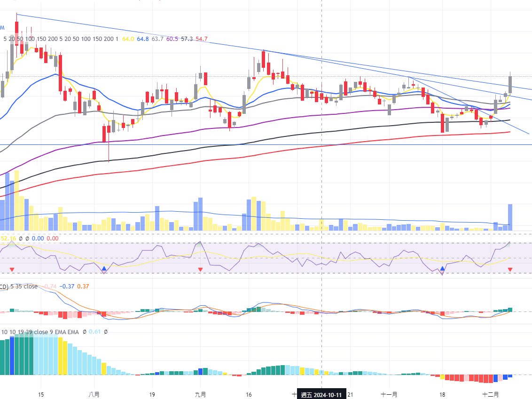Viewport: 532px width, 399px height.
Task: Click the orange MACD value 0.37
Action: [x=83, y=286]
